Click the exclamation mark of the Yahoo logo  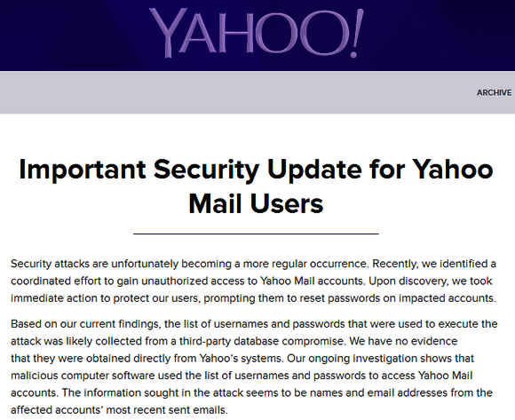tap(356, 33)
